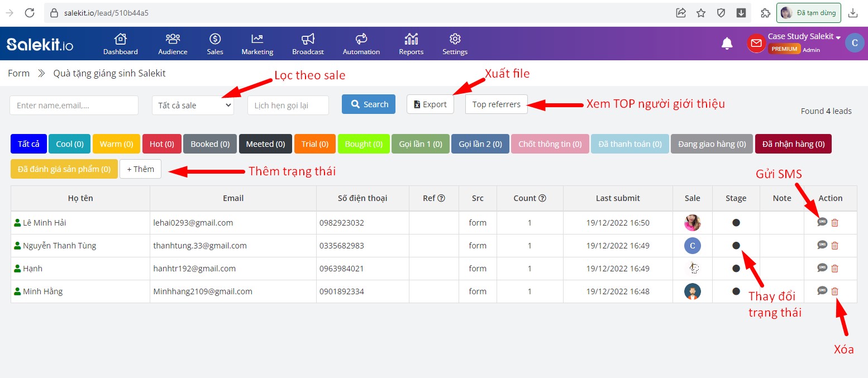Click sale avatar in Lê Minh Hải row

click(x=692, y=223)
